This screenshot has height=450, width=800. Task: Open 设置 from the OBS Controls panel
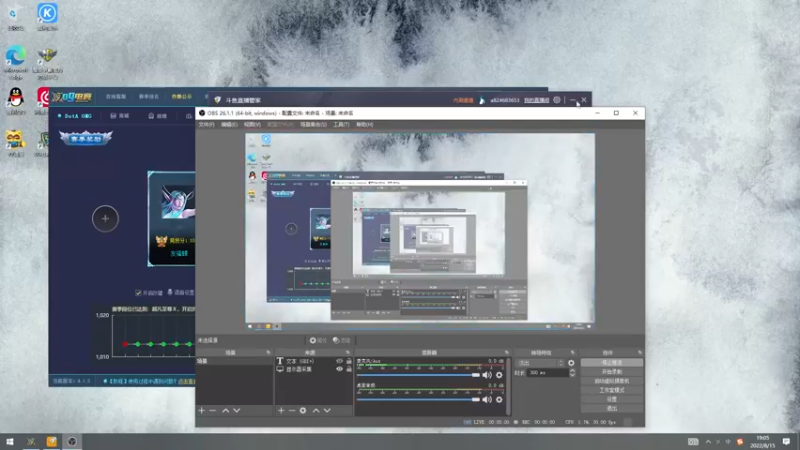[612, 399]
